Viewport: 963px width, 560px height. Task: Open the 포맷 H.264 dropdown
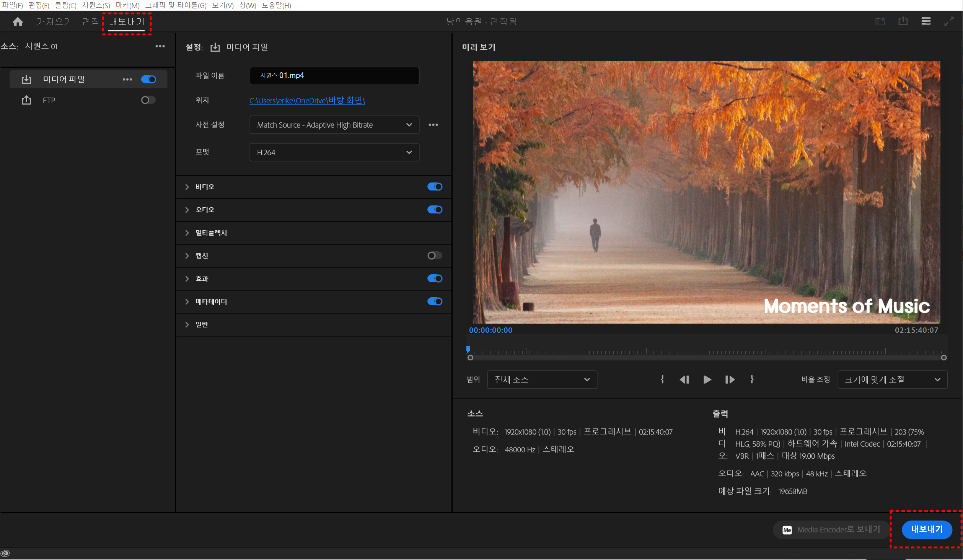click(x=334, y=152)
